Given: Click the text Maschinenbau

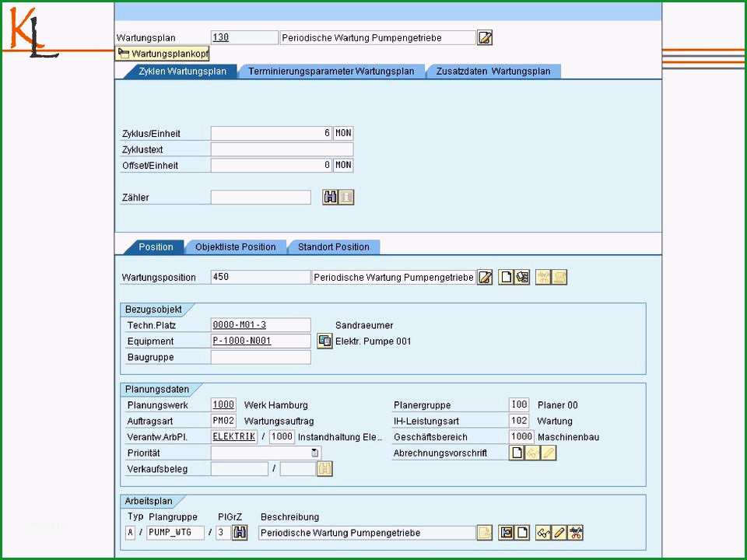Looking at the screenshot, I should click(568, 437).
